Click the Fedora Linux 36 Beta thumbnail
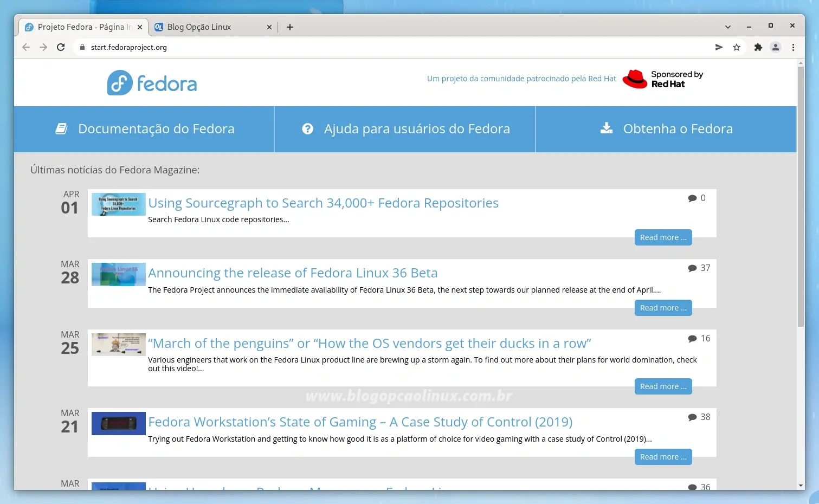This screenshot has height=504, width=819. point(119,274)
